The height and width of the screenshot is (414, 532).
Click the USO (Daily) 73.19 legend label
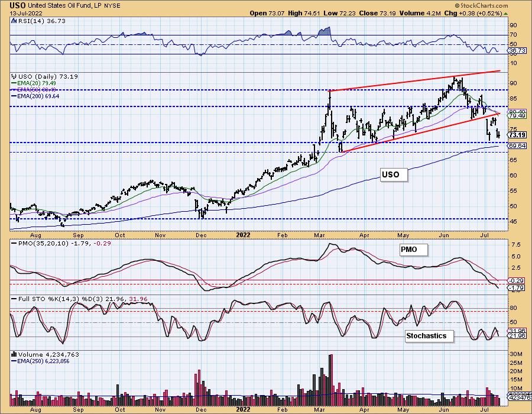click(48, 76)
